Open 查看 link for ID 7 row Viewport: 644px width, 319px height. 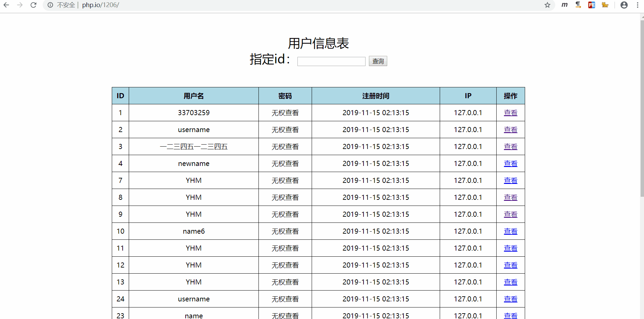[511, 180]
